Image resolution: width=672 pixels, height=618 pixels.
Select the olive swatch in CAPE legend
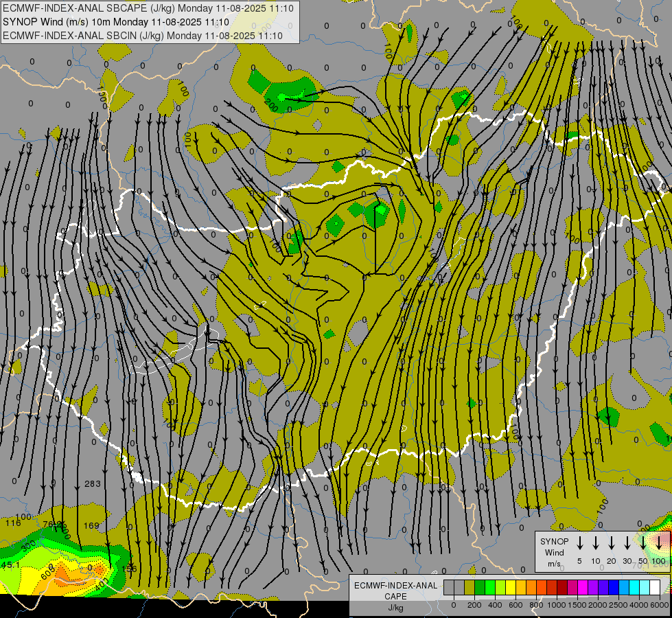(x=470, y=587)
